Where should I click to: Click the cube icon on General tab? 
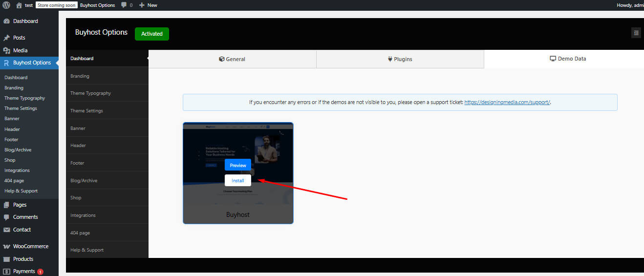(x=222, y=59)
